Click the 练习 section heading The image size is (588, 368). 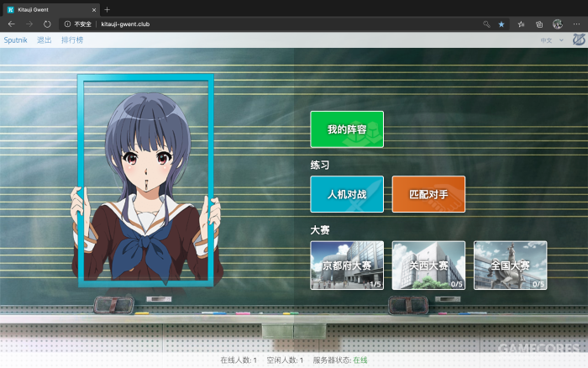(320, 165)
